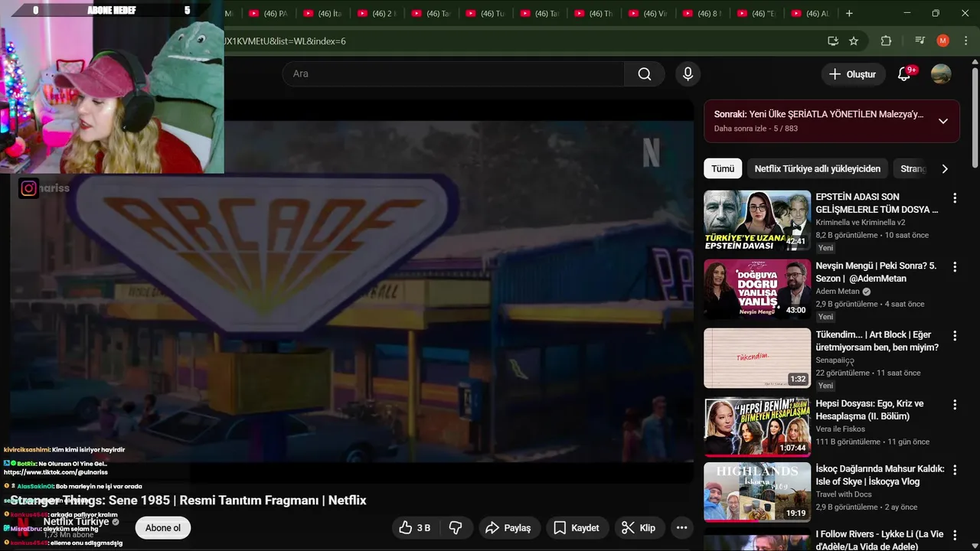This screenshot has width=980, height=551.
Task: Click the Stranger Things video player
Action: [352, 291]
